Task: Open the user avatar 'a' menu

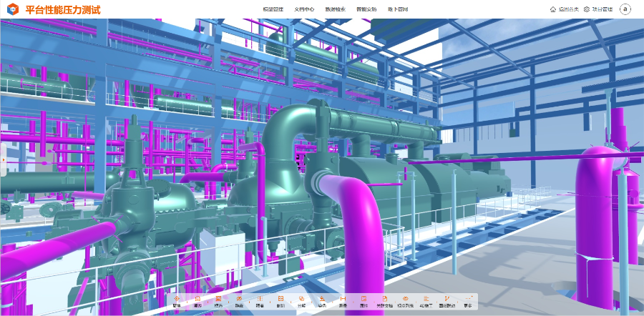Action: [625, 9]
